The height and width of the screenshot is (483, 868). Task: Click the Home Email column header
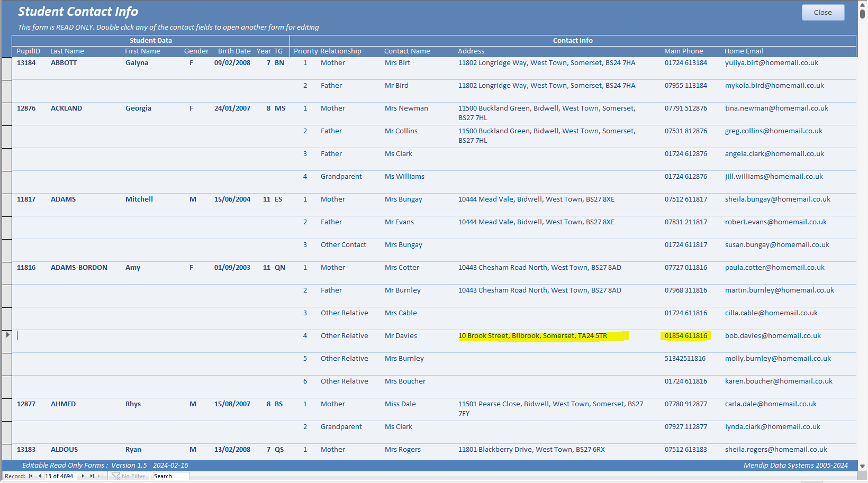click(x=744, y=51)
